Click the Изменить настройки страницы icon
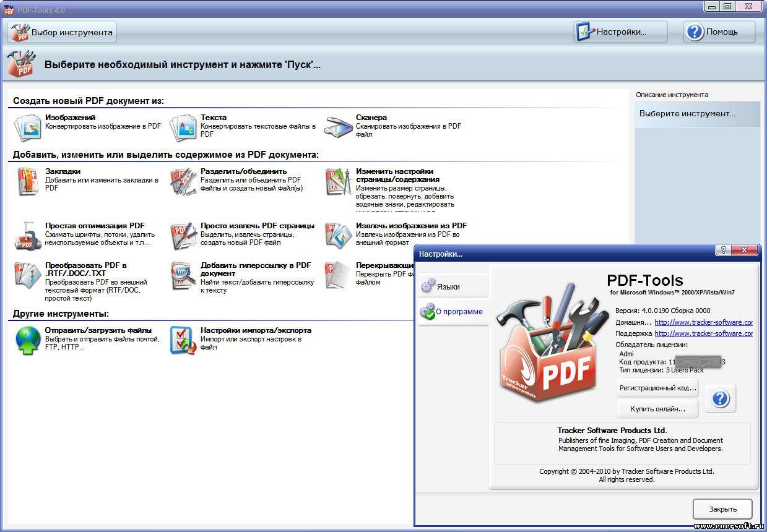The image size is (767, 532). 339,181
